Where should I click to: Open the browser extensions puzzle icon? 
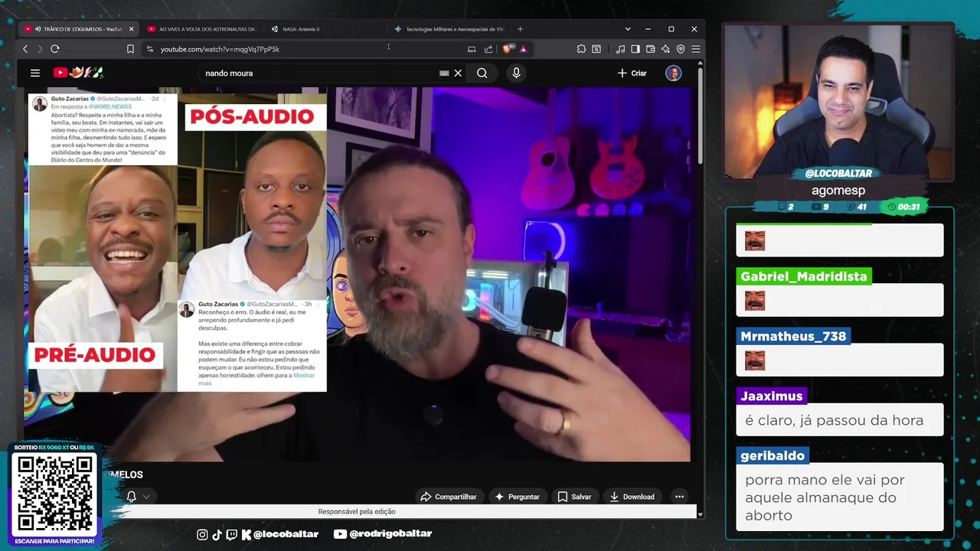click(x=581, y=49)
